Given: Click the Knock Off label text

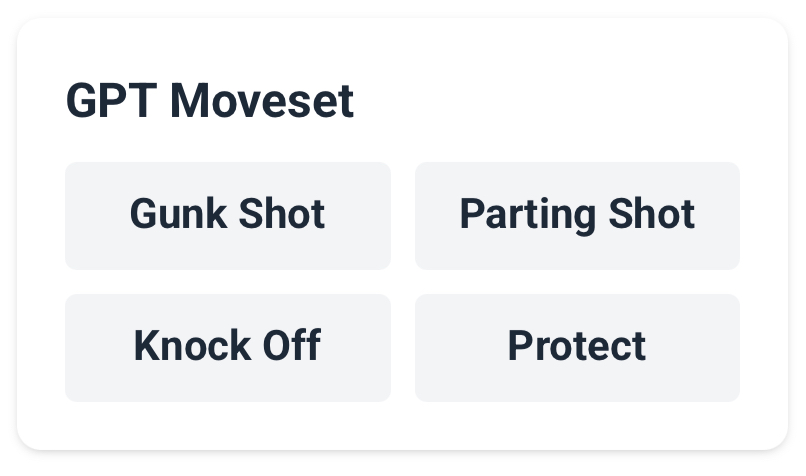Looking at the screenshot, I should coord(227,345).
